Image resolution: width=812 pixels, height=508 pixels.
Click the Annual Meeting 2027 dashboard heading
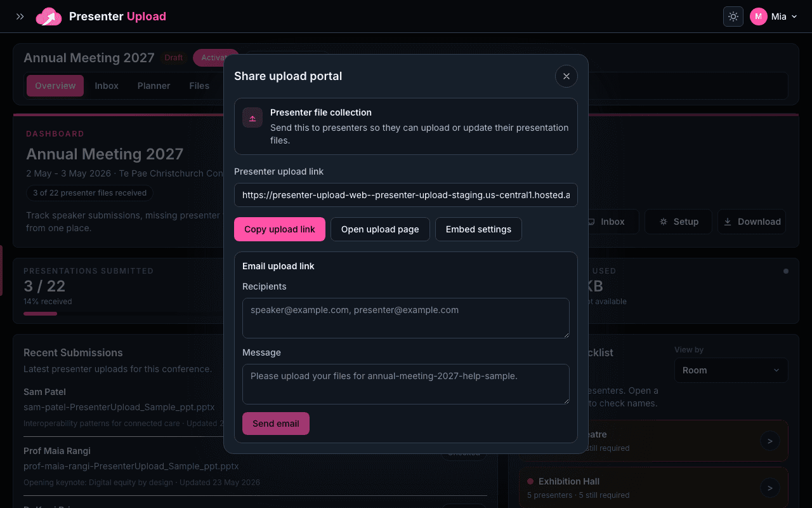(x=105, y=154)
